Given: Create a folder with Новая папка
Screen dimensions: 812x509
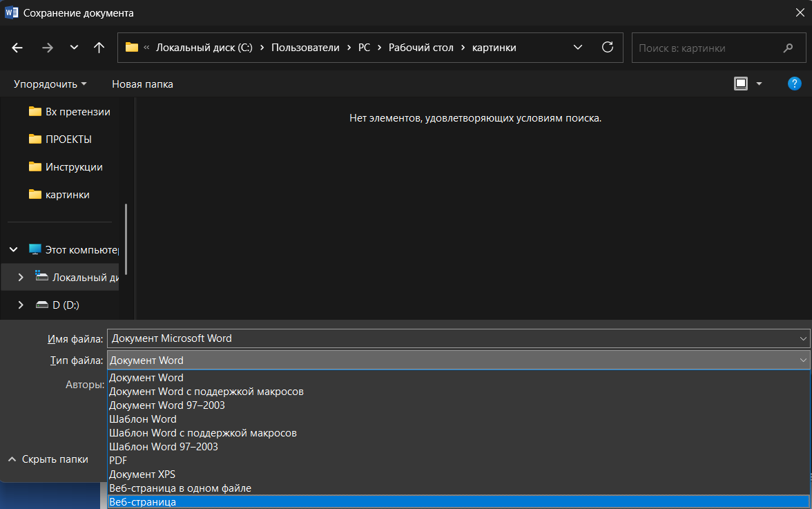Looking at the screenshot, I should coord(142,84).
